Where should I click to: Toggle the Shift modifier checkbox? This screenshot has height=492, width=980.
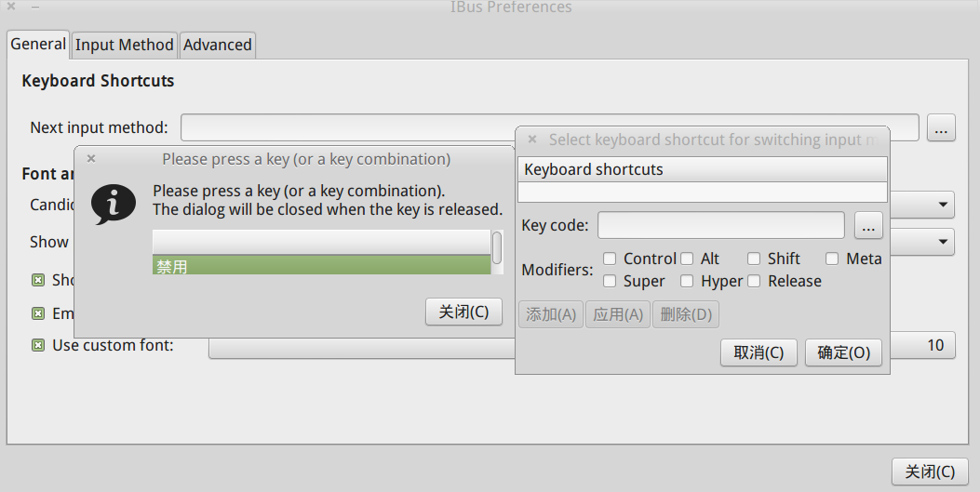(x=754, y=259)
